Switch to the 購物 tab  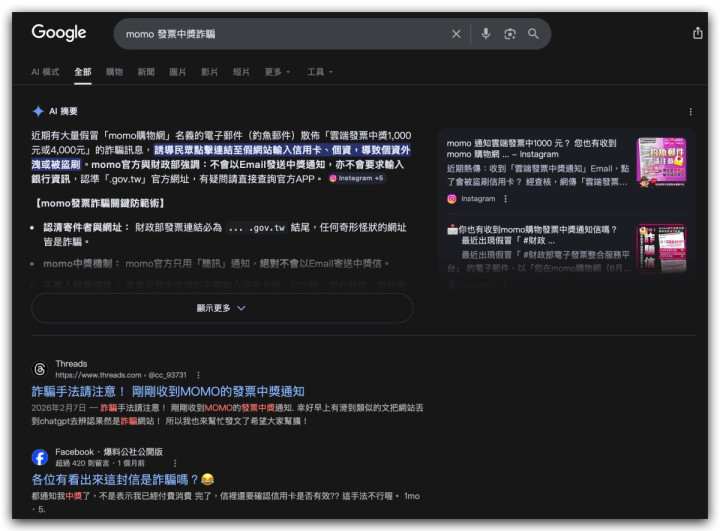[x=114, y=72]
